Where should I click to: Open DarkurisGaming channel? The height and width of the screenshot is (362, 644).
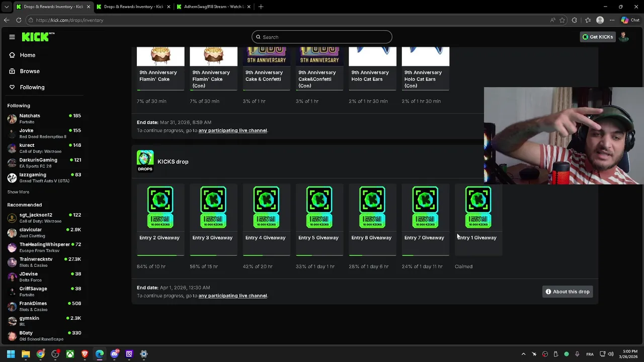[44, 162]
